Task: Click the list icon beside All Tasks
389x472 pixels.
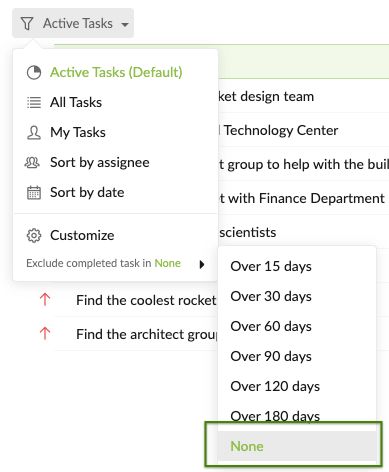Action: pos(34,103)
